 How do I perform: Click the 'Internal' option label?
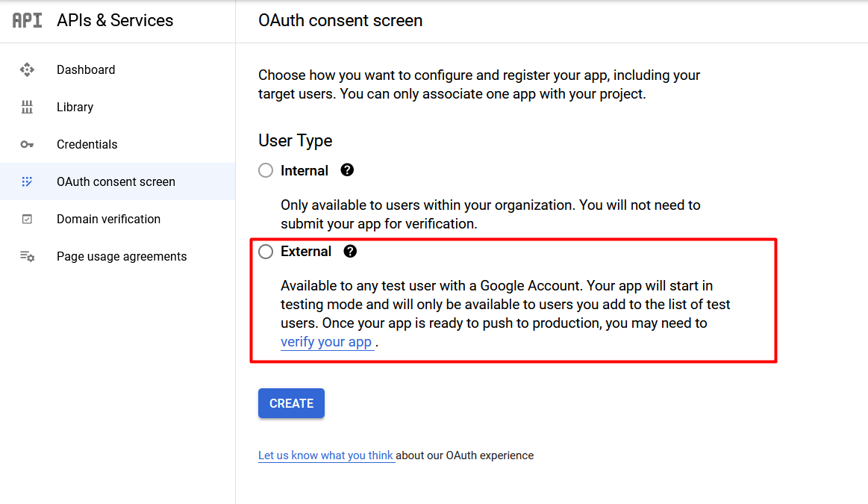[305, 170]
